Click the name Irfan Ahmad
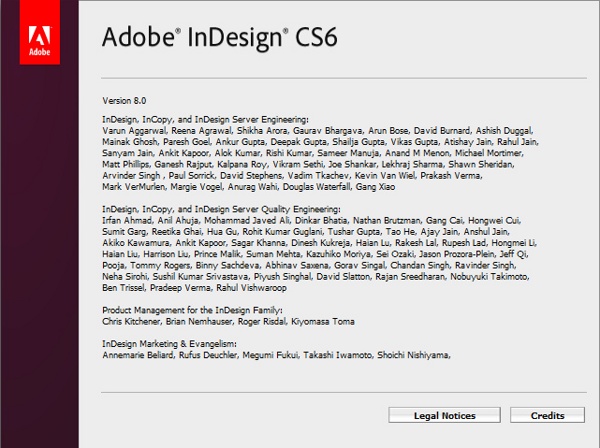Screen dimensions: 600x448 (x=127, y=217)
